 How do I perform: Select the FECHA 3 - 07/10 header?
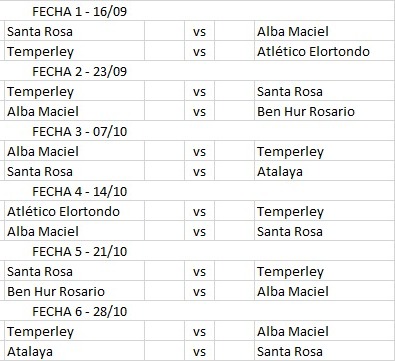pos(79,131)
